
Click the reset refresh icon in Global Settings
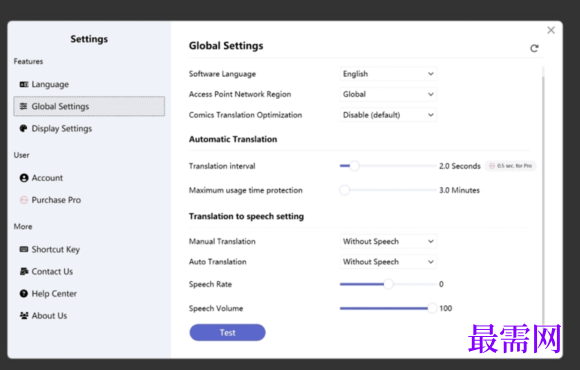pos(534,48)
